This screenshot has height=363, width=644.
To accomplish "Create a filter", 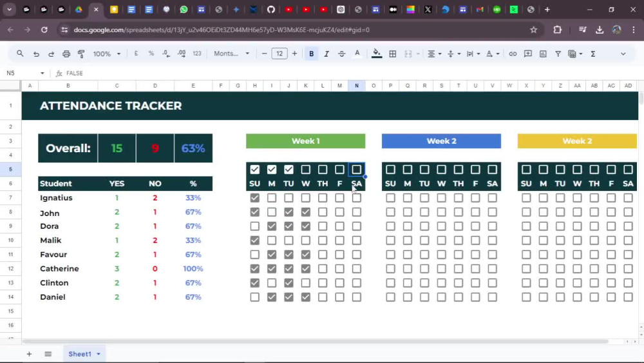I will [x=558, y=54].
